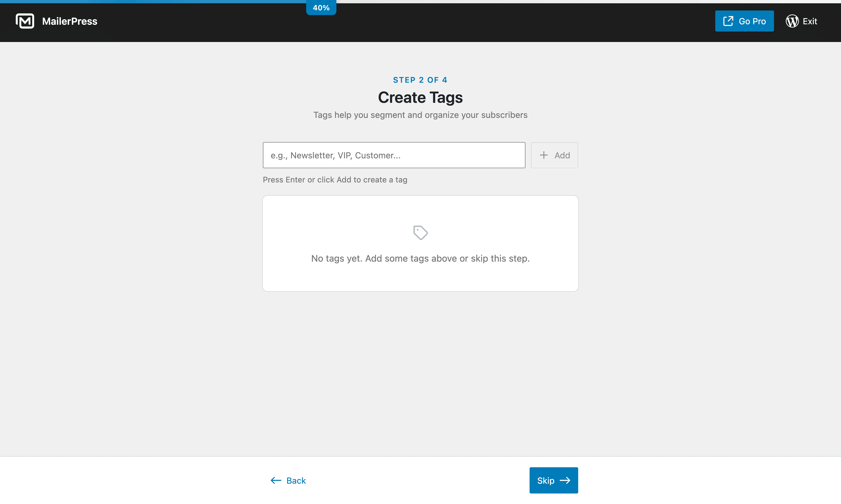Skip this step with the Skip label

(x=545, y=481)
